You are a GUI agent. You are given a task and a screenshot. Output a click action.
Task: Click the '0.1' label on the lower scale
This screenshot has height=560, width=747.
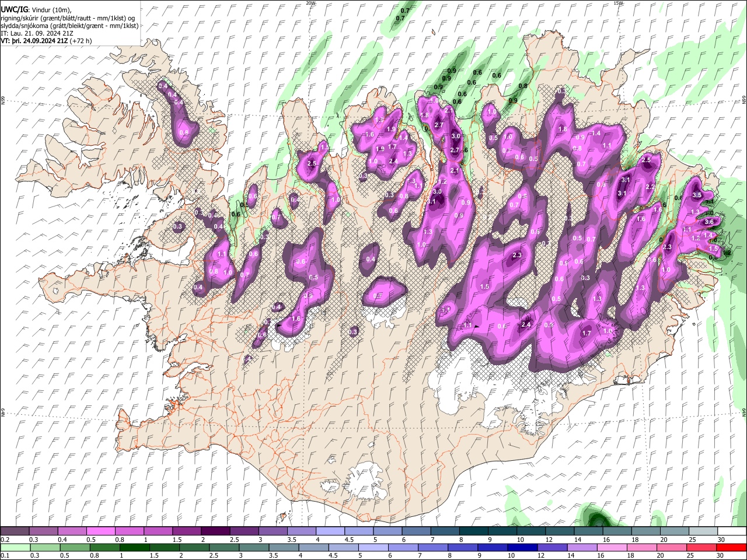point(5,556)
